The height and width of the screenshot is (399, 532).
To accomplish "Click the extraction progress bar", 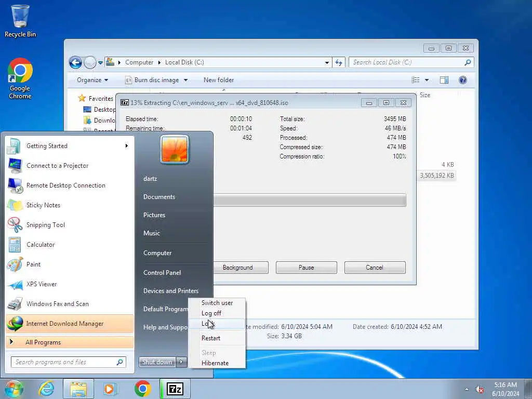I will pos(310,200).
